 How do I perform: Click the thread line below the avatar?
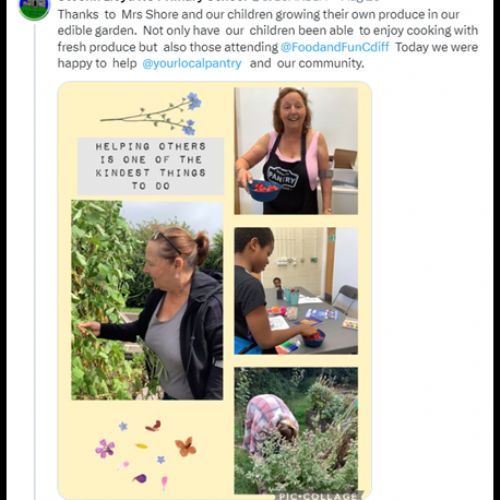(35, 261)
